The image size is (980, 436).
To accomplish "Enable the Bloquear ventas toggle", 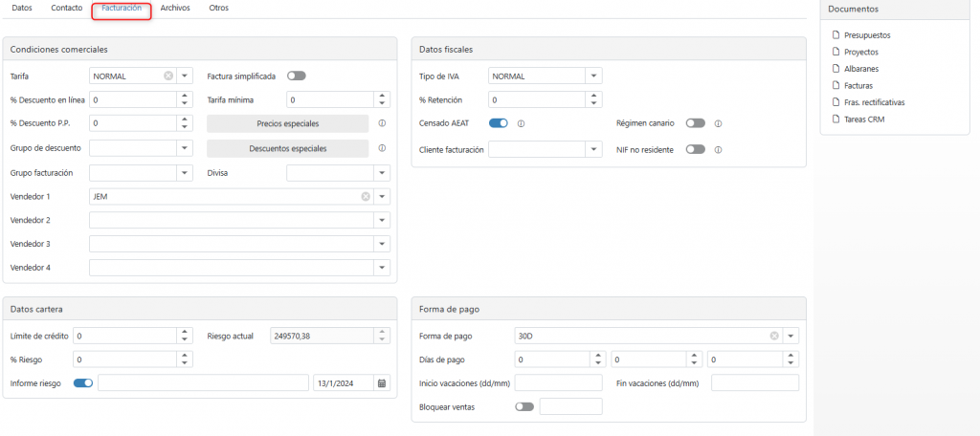I will [523, 406].
